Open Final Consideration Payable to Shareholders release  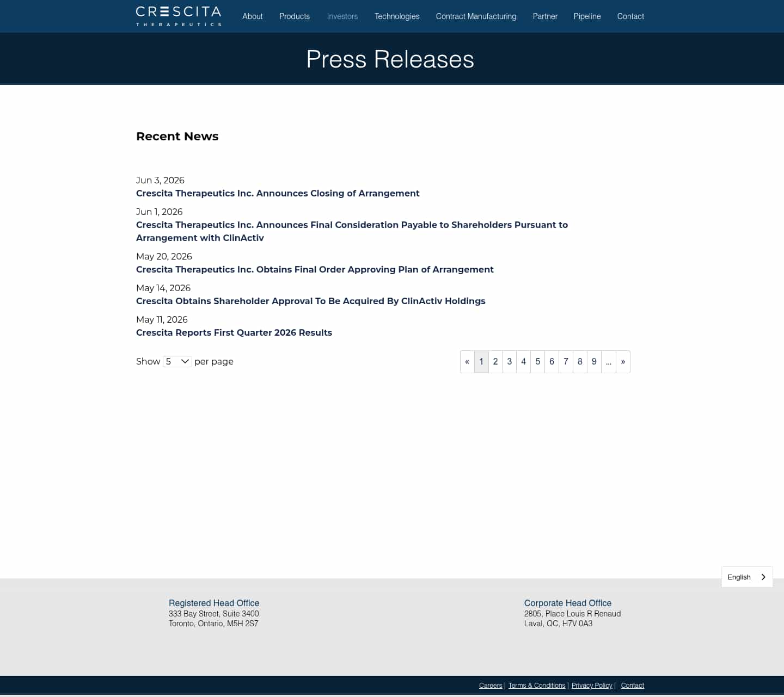click(352, 231)
